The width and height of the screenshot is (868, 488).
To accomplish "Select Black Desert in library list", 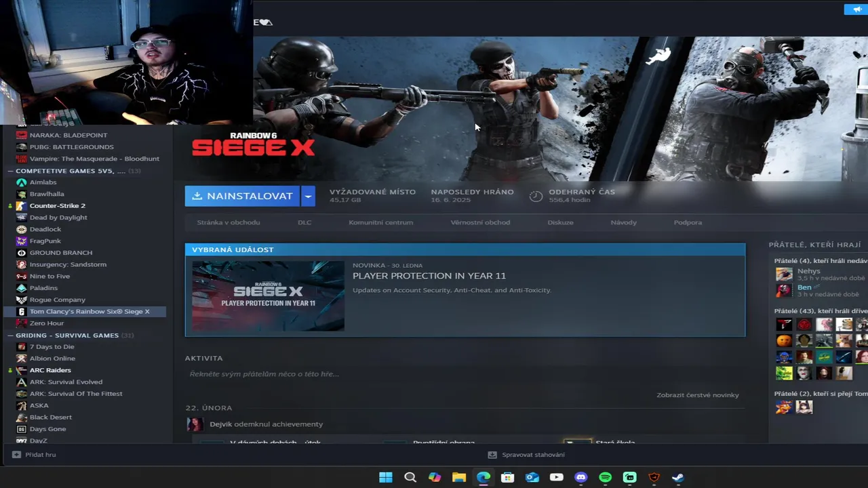I will [51, 418].
